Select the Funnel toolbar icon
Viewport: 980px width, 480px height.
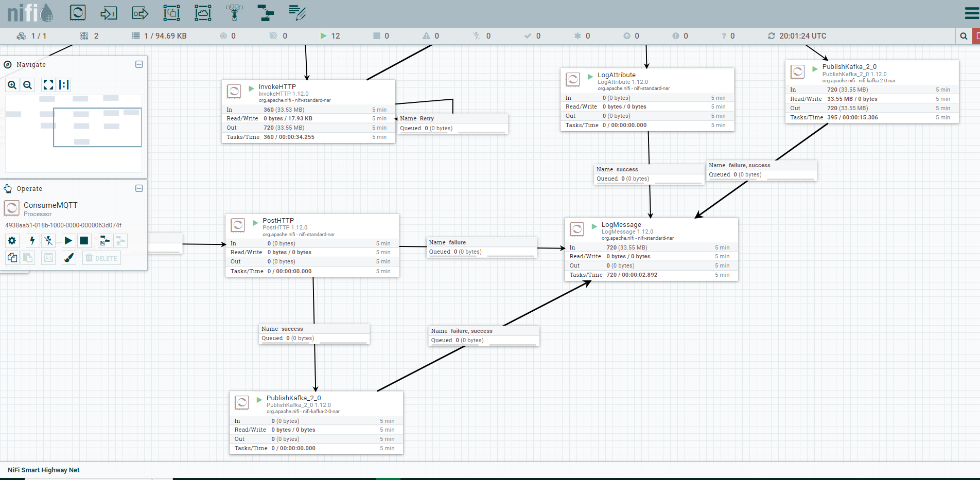coord(234,12)
